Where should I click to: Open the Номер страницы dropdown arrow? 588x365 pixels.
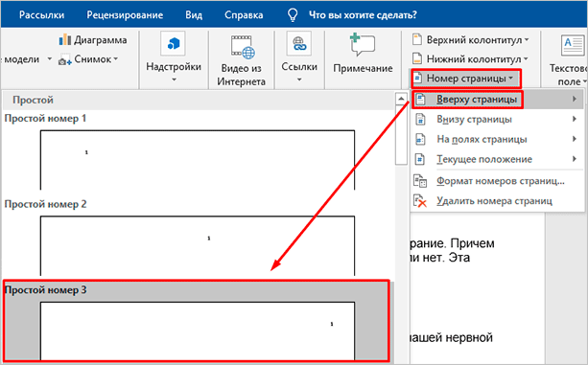[510, 79]
